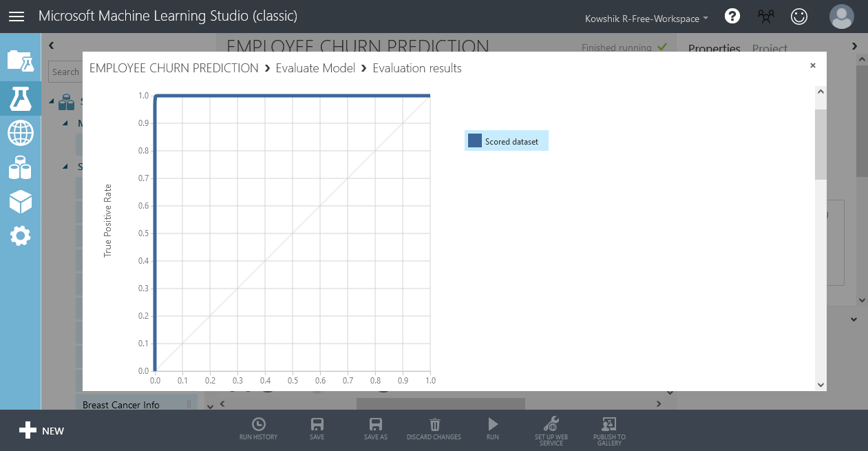Collapse the left module palette with the chevron
Viewport: 868px width, 451px height.
pyautogui.click(x=50, y=45)
